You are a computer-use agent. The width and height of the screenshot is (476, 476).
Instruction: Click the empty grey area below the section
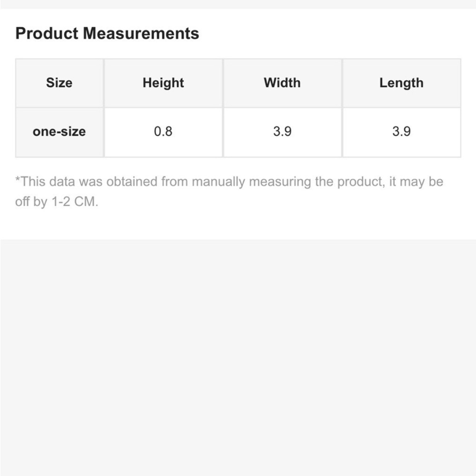[238, 357]
